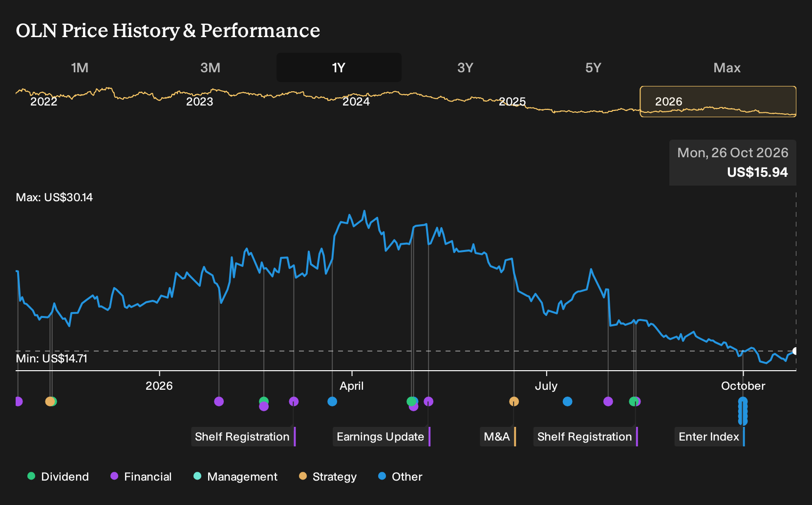Select orange Strategy dot above the M&A label
The height and width of the screenshot is (505, 812).
[514, 401]
